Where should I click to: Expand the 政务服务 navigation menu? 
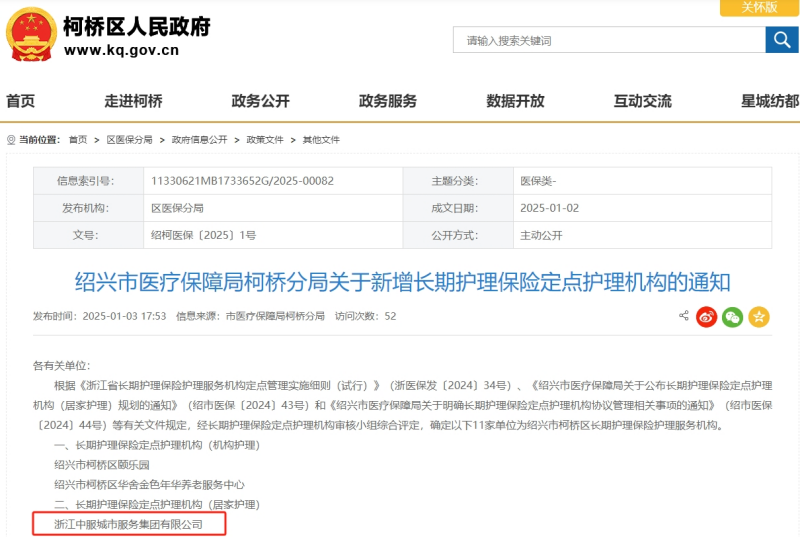click(388, 101)
